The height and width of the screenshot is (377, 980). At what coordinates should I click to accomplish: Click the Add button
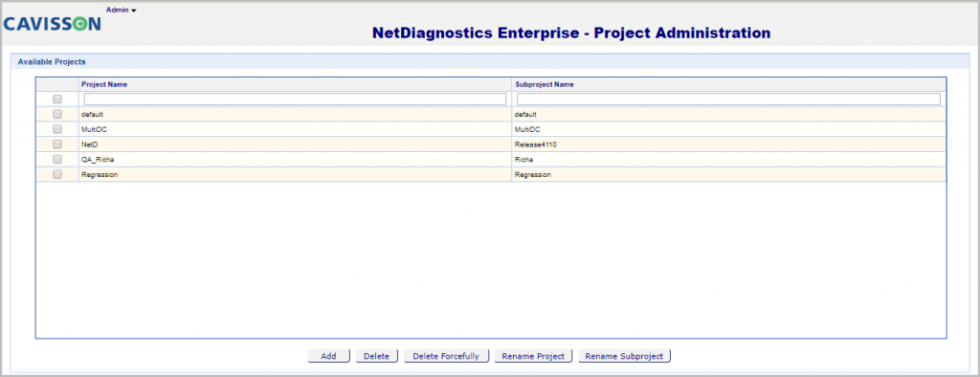click(329, 356)
